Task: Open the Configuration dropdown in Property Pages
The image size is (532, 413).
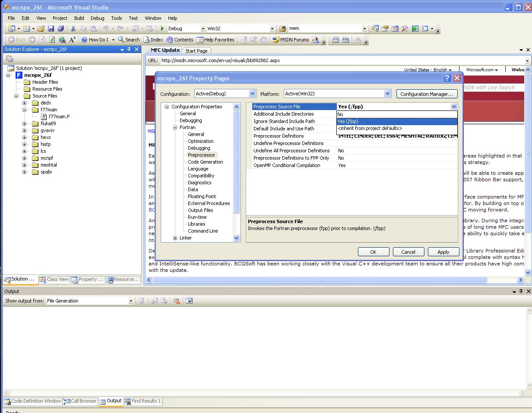Action: pyautogui.click(x=252, y=94)
